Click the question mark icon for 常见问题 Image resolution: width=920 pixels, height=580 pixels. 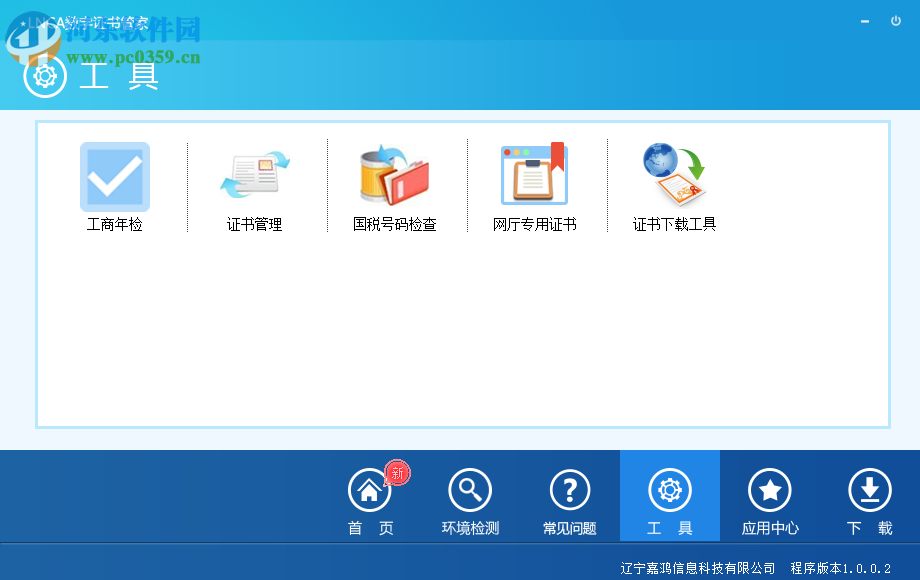pos(569,488)
